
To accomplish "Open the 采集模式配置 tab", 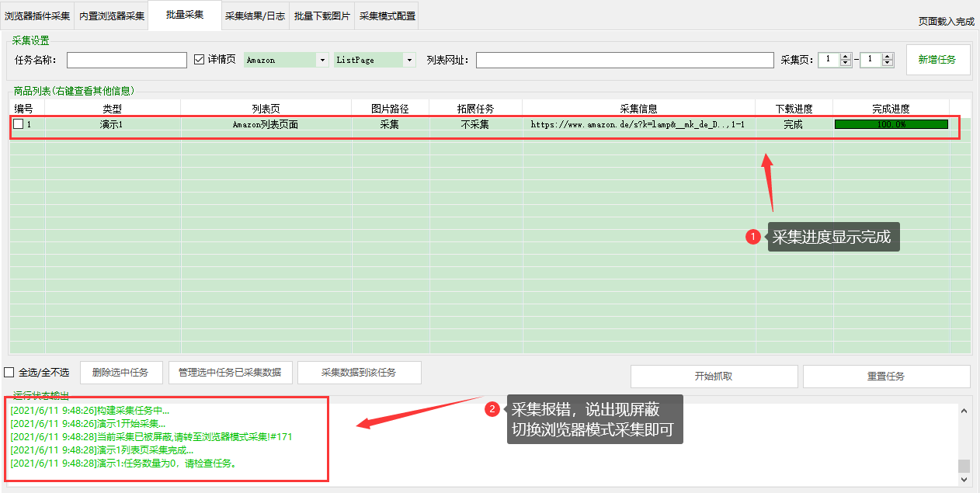I will (x=387, y=16).
